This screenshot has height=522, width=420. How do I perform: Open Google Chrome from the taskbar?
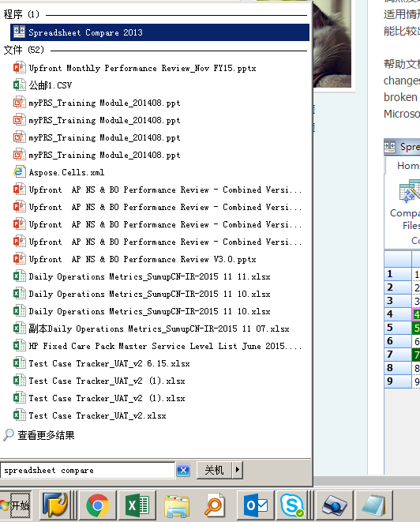point(98,505)
